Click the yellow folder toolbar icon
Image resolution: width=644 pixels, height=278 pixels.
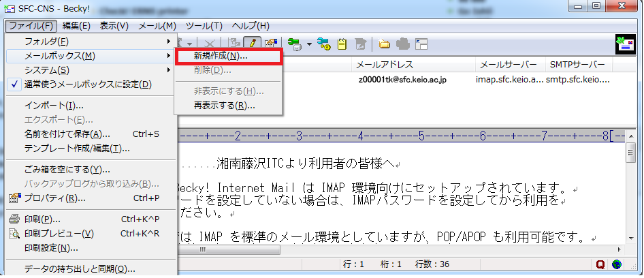point(385,44)
